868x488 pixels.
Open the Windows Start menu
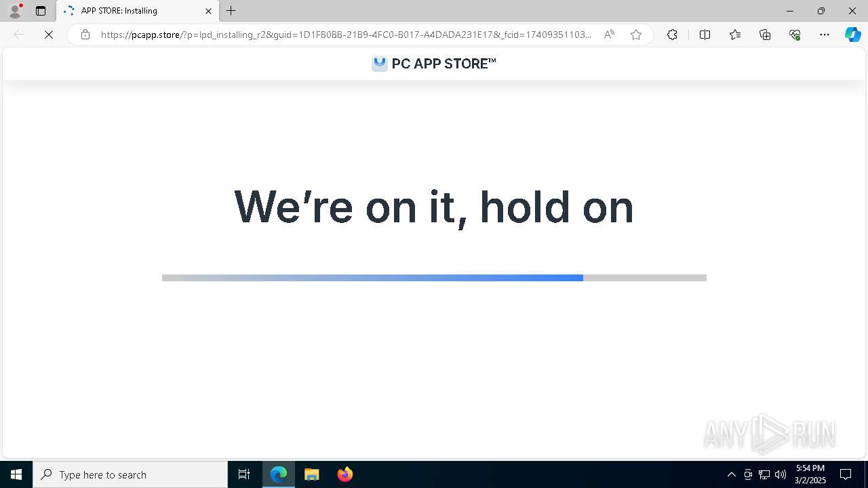[16, 474]
